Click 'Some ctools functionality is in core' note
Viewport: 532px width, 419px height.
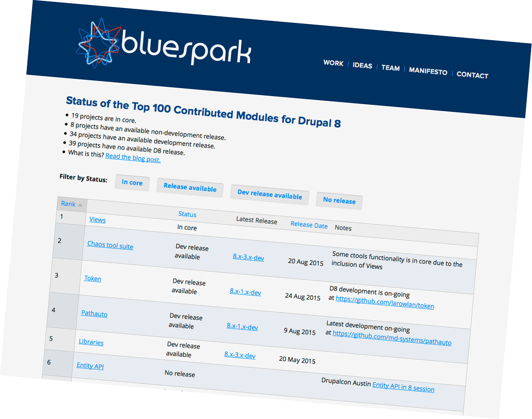pos(397,260)
